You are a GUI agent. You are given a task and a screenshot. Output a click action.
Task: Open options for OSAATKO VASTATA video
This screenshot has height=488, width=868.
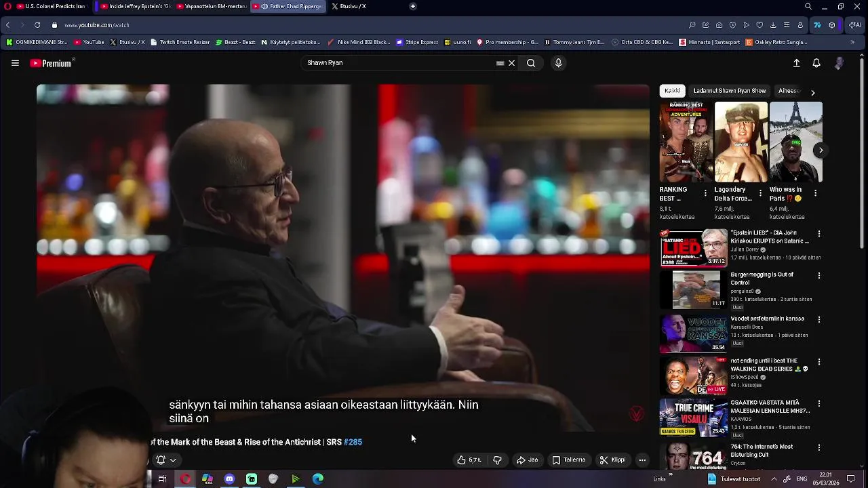point(819,403)
